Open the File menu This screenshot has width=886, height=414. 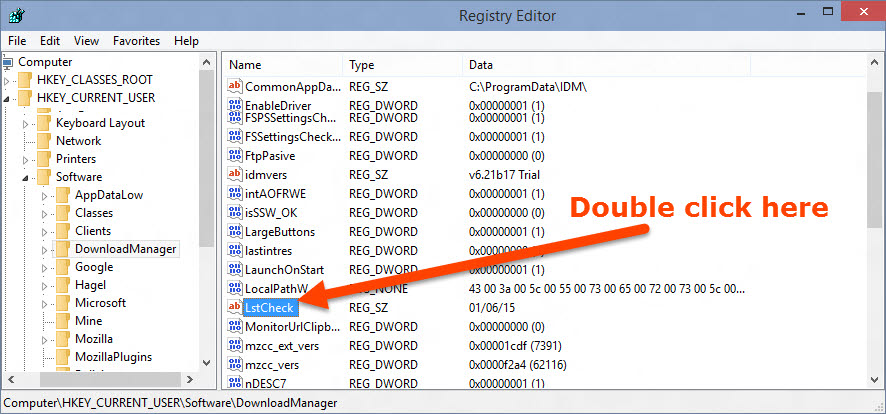18,41
